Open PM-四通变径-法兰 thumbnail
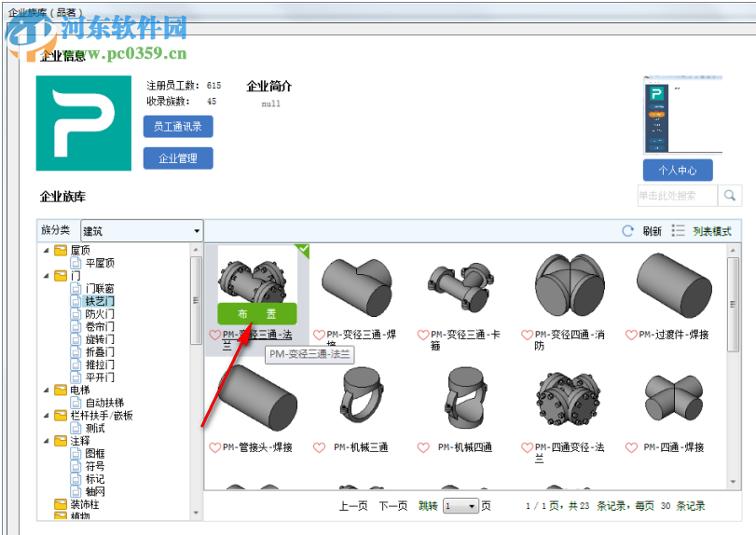Image resolution: width=756 pixels, height=535 pixels. (569, 399)
